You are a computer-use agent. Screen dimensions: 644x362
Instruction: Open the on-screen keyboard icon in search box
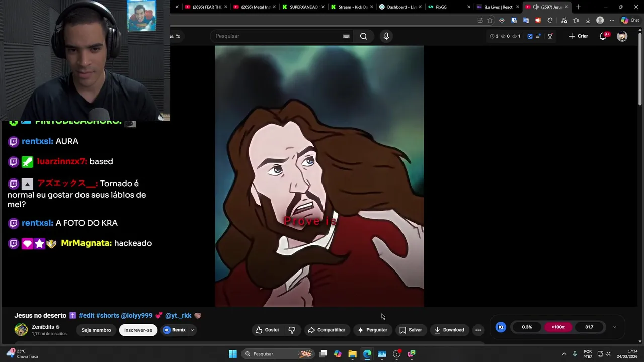click(346, 36)
